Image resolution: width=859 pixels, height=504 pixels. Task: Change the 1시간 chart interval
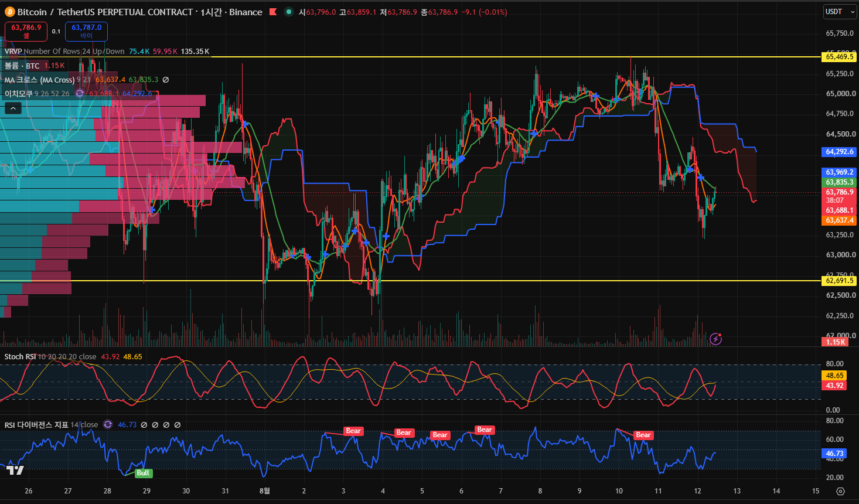[x=211, y=12]
